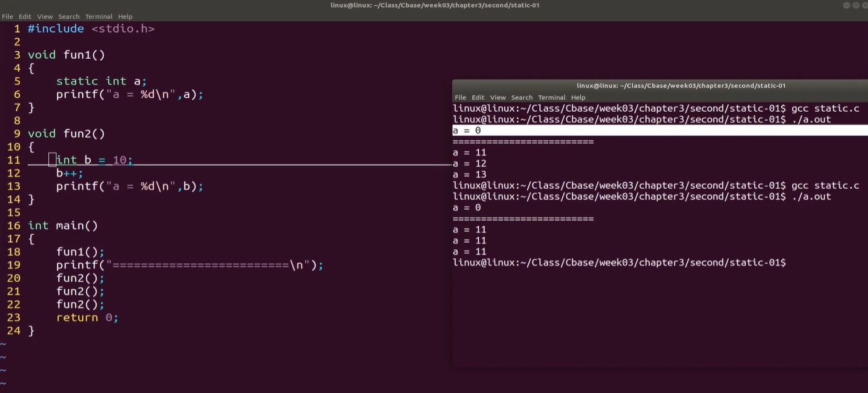Place cursor on 'static int a;' line
Viewport: 868px width, 393px height.
pyautogui.click(x=101, y=81)
